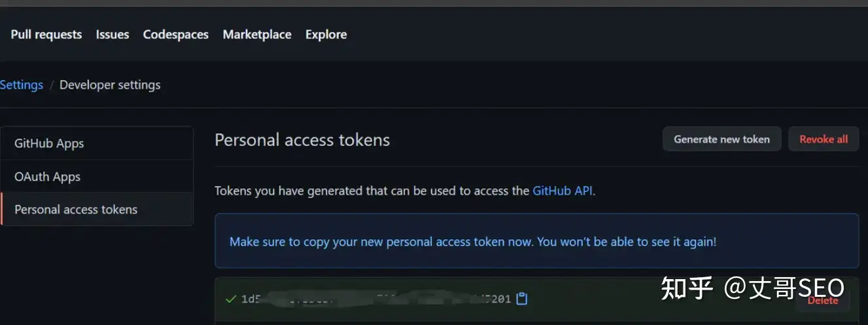Visit Marketplace from the header
The height and width of the screenshot is (325, 868).
click(x=257, y=35)
